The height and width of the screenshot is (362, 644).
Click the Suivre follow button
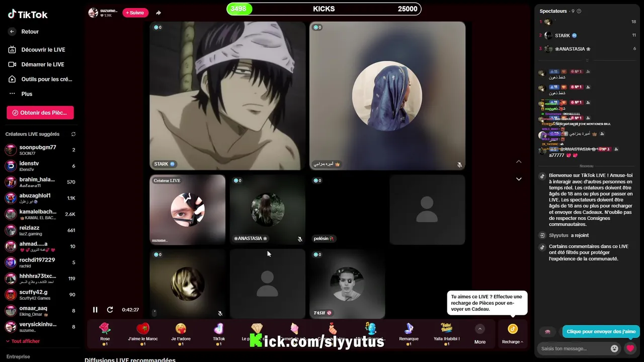tap(135, 13)
